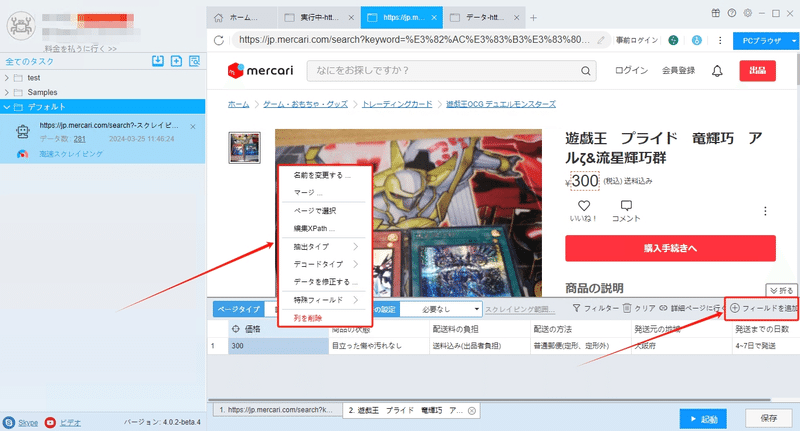Click the heart いいね! icon
800x431 pixels.
coord(584,206)
